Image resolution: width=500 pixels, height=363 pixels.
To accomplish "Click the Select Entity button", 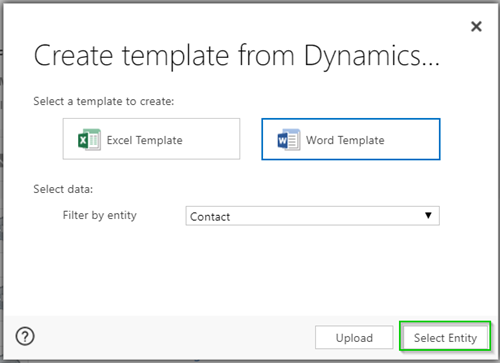I will pyautogui.click(x=445, y=337).
